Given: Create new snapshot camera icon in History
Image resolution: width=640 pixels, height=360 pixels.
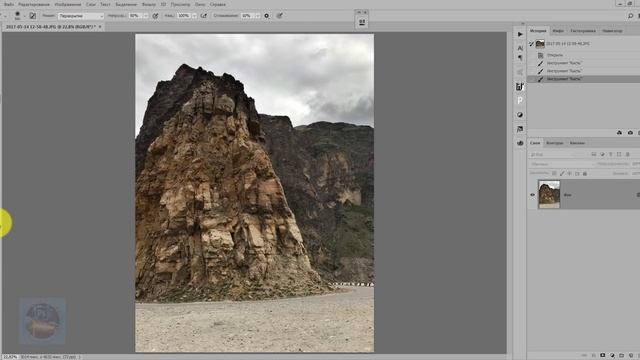Looking at the screenshot, I should coord(630,133).
